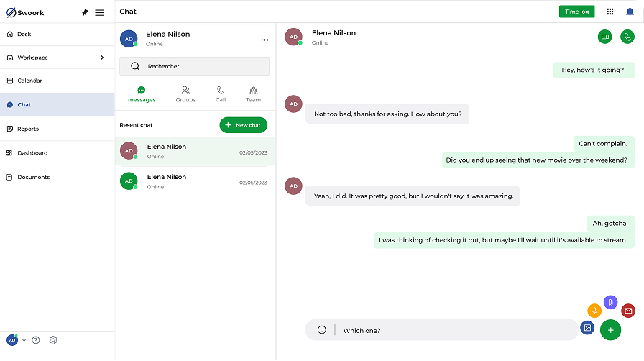Attach a file with the paperclip icon
Screen dimensions: 644x361
(x=611, y=303)
